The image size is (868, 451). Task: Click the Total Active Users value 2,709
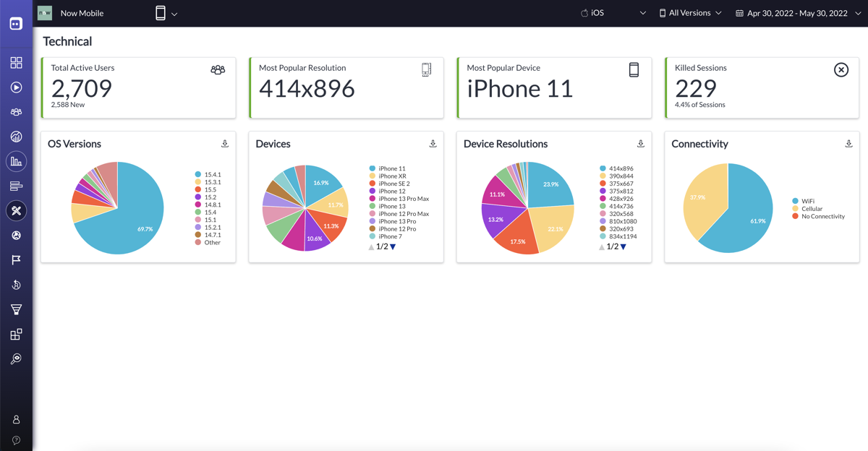tap(82, 88)
